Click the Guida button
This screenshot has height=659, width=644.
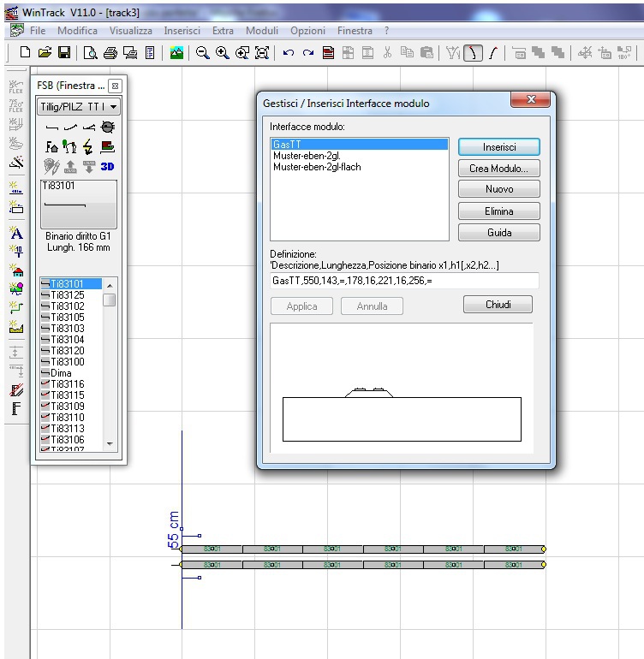[499, 233]
